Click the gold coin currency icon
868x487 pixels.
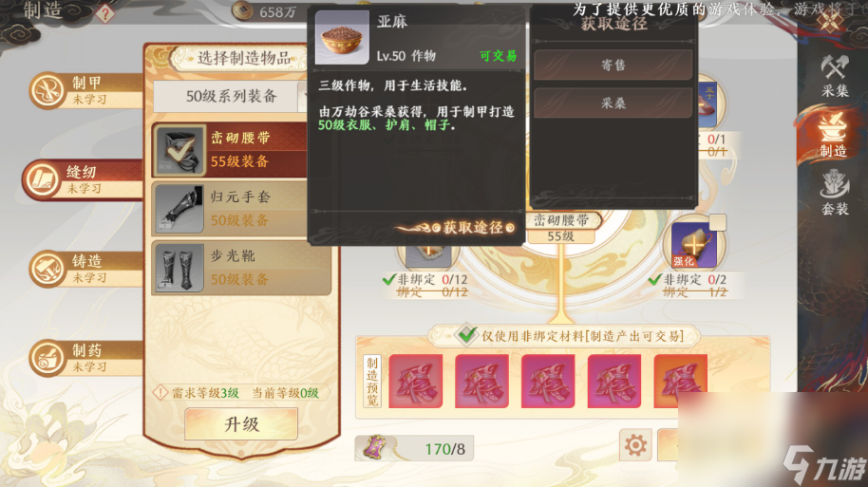[241, 10]
